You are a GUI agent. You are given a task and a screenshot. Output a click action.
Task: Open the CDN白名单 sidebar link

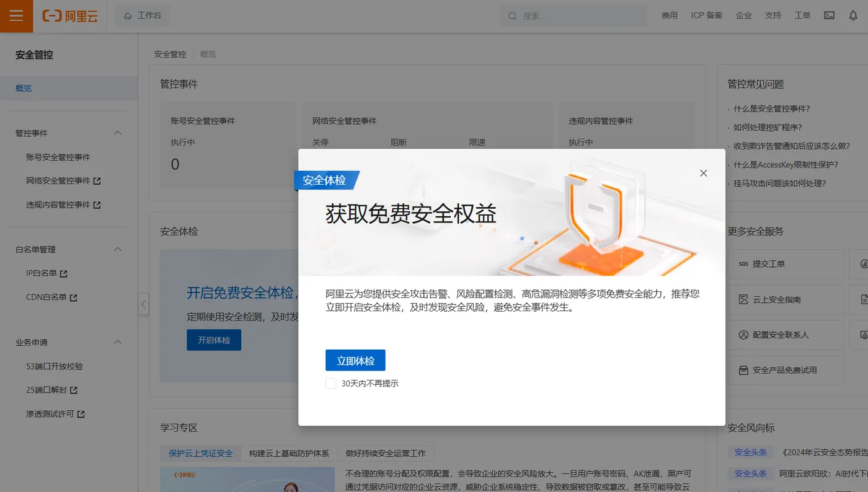point(51,297)
